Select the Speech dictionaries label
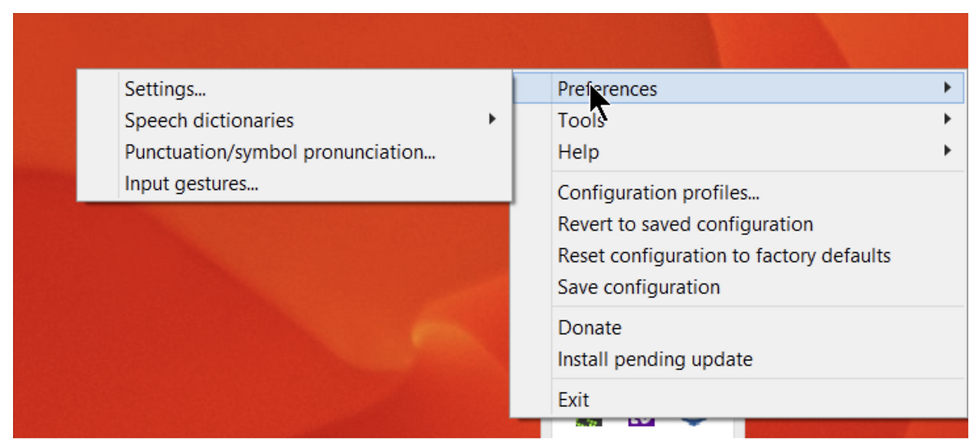Viewport: 980px width, 446px height. click(209, 121)
